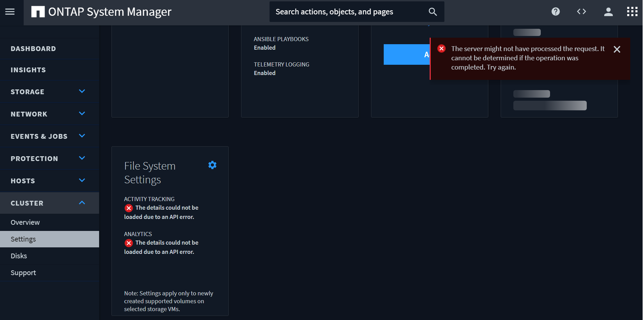The image size is (644, 320).
Task: Expand the Hosts menu chevron
Action: click(x=82, y=180)
